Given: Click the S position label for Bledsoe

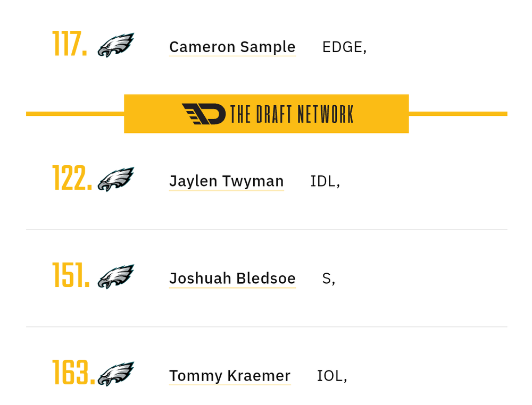Looking at the screenshot, I should (x=327, y=279).
